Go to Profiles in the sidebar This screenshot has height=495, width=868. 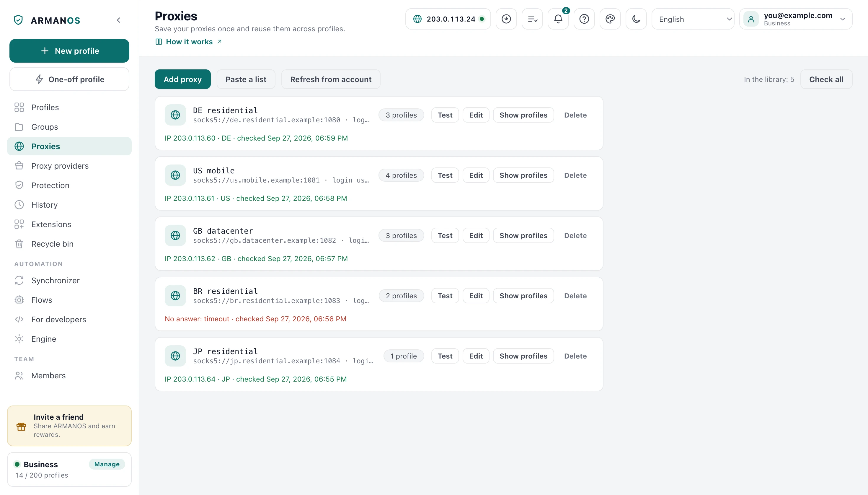click(69, 108)
